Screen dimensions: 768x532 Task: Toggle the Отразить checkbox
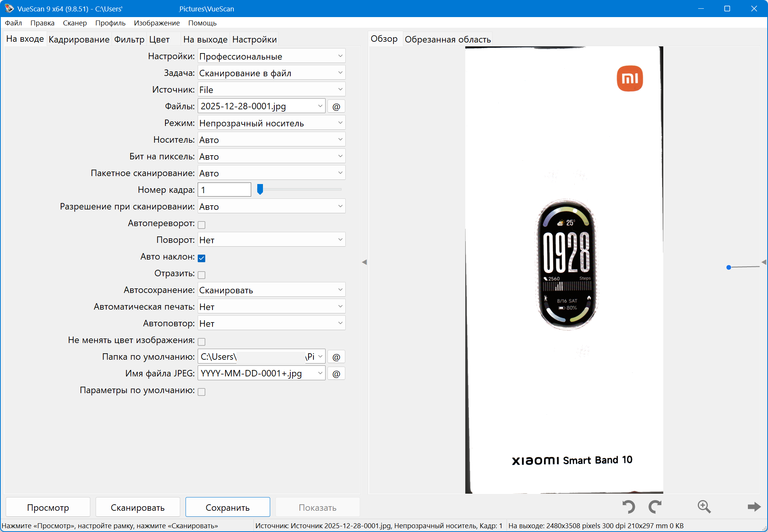tap(202, 275)
